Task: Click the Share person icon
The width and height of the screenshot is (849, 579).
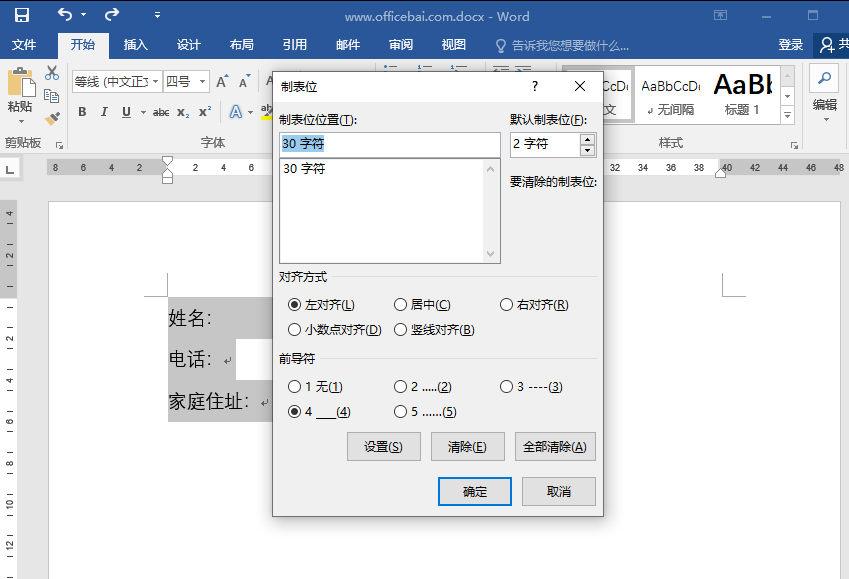Action: point(827,45)
